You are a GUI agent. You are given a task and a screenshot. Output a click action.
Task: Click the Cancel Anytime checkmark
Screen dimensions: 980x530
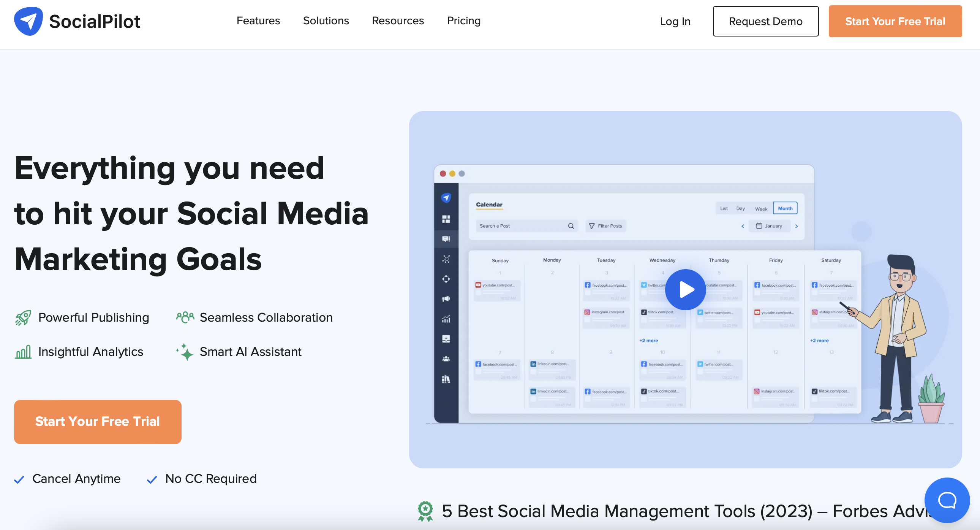19,479
